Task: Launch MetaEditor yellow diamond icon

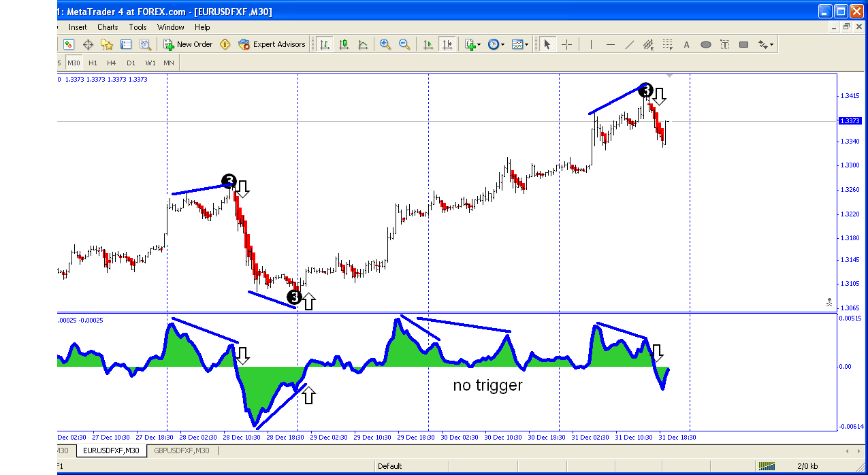Action: (225, 44)
